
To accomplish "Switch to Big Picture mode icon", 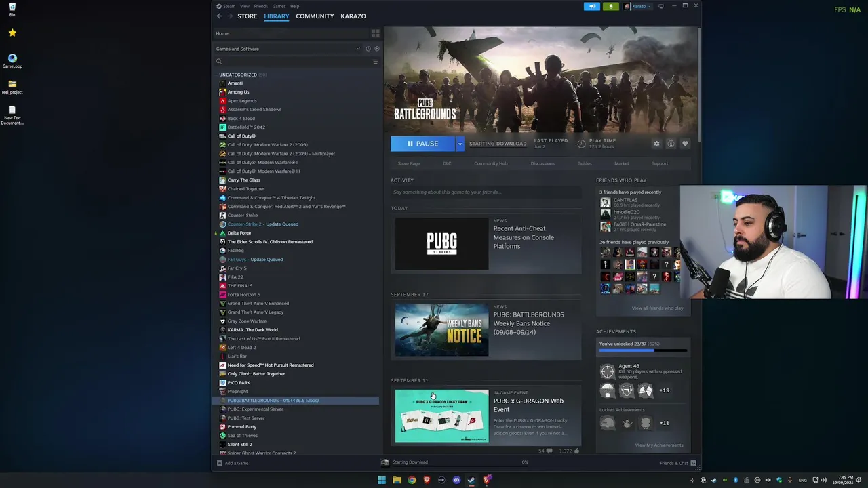I will pyautogui.click(x=661, y=6).
